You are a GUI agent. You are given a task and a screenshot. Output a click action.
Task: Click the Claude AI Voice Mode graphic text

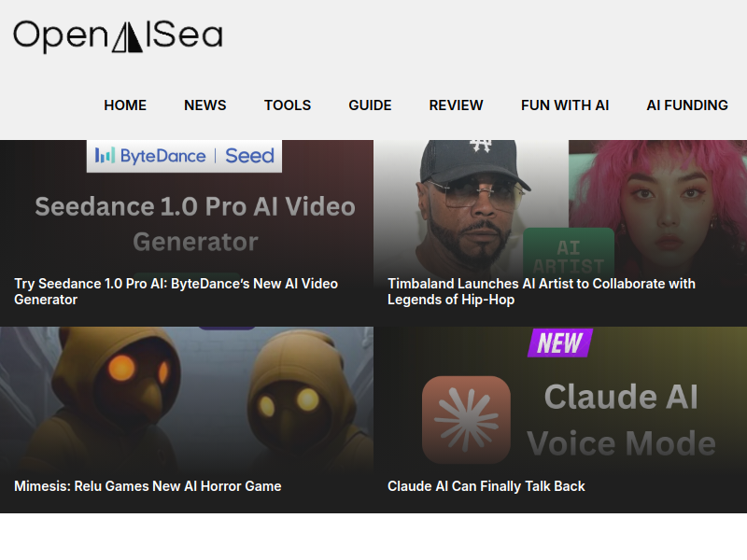click(621, 419)
